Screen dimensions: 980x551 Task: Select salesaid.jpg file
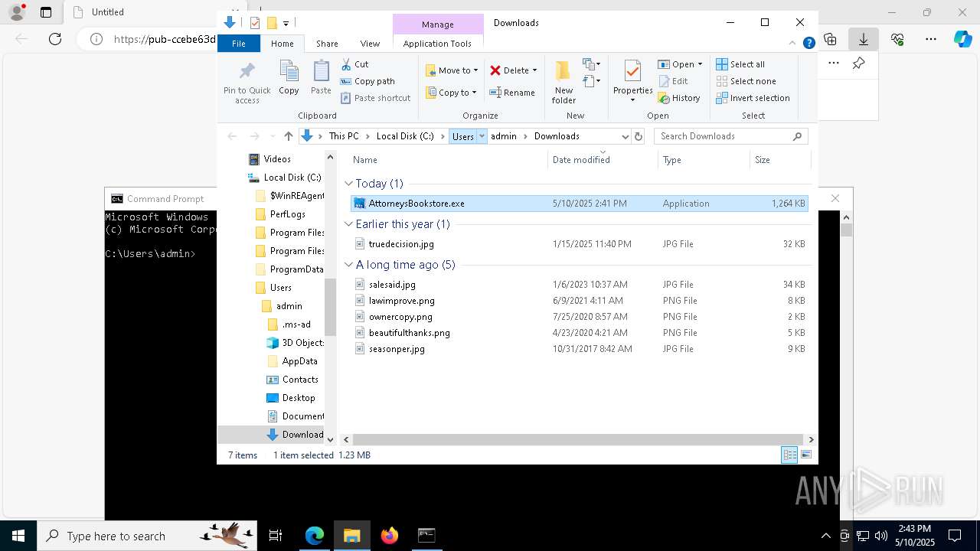click(580, 285)
